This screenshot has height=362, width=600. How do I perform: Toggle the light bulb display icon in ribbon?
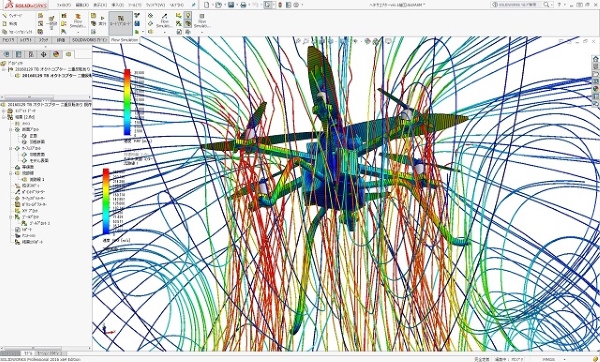pyautogui.click(x=188, y=16)
